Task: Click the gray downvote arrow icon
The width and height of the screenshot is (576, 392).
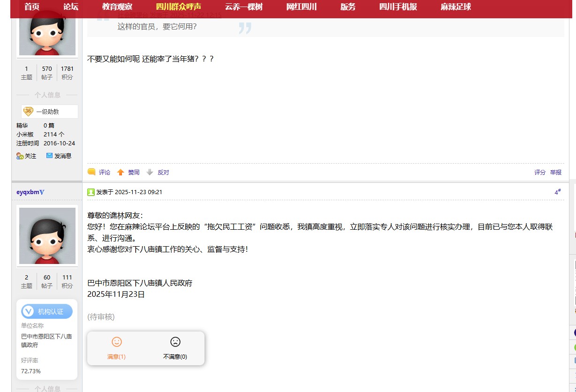Action: pyautogui.click(x=150, y=173)
